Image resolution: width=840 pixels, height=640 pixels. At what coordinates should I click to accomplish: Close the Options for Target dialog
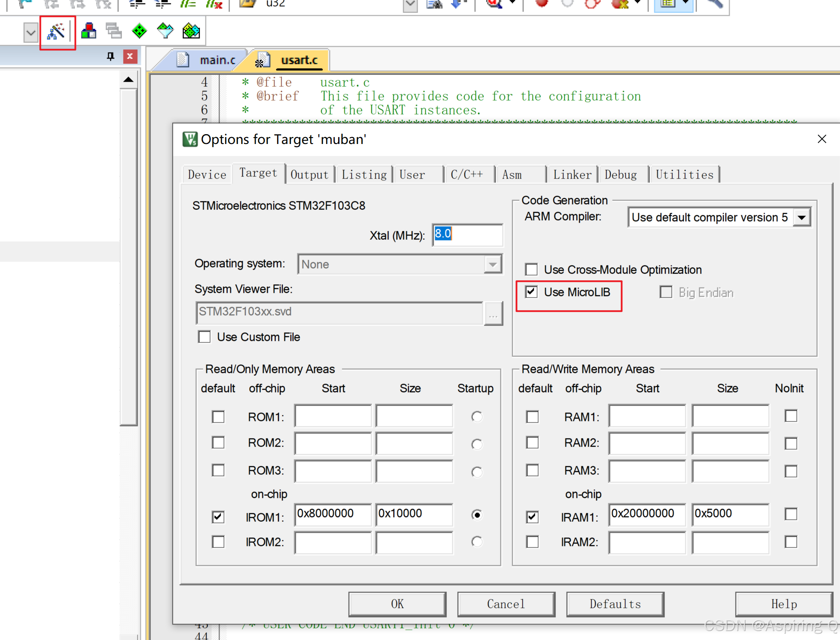[822, 139]
